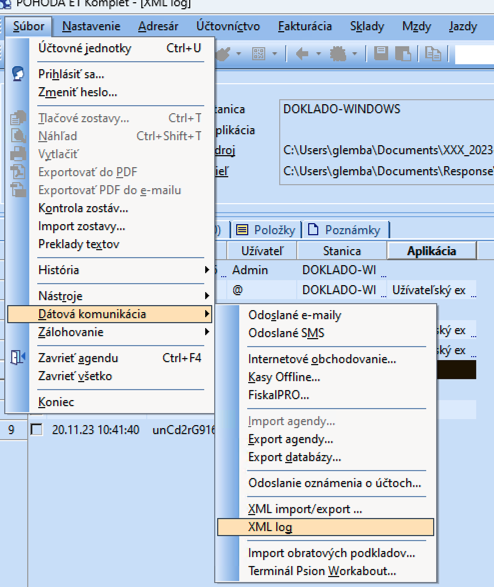Screen dimensions: 494x587
Task: Click the Dátová komunikácia submenu arrow
Action: tap(207, 314)
